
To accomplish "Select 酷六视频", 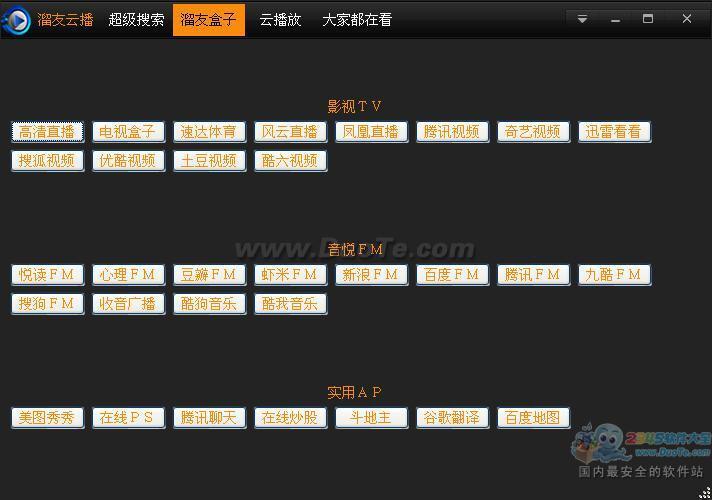I will (x=290, y=161).
